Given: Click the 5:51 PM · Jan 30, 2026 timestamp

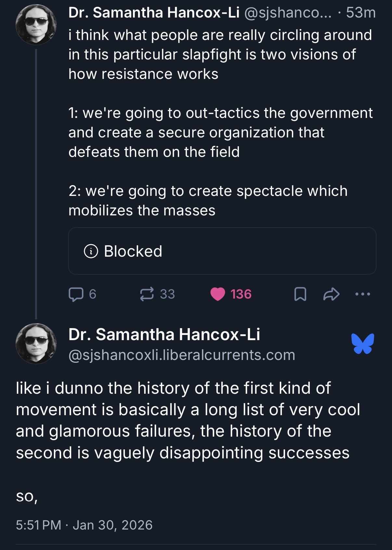Looking at the screenshot, I should tap(84, 525).
